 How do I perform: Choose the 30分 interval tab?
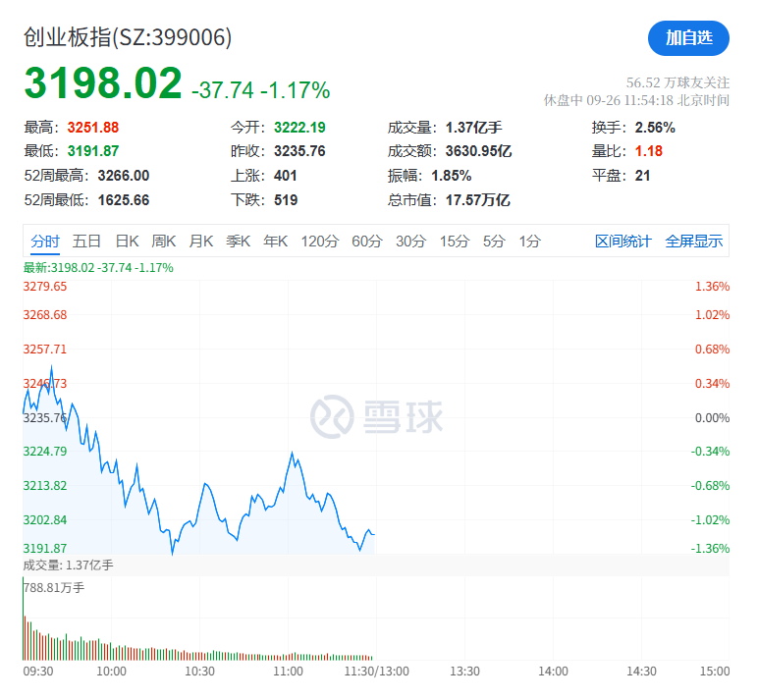point(410,242)
